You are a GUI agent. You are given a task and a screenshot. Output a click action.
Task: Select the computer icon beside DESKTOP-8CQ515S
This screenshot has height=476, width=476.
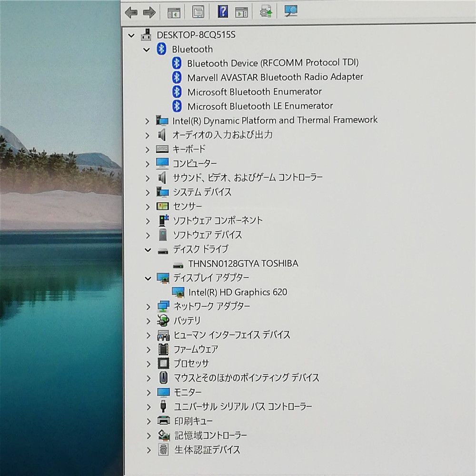pos(146,35)
